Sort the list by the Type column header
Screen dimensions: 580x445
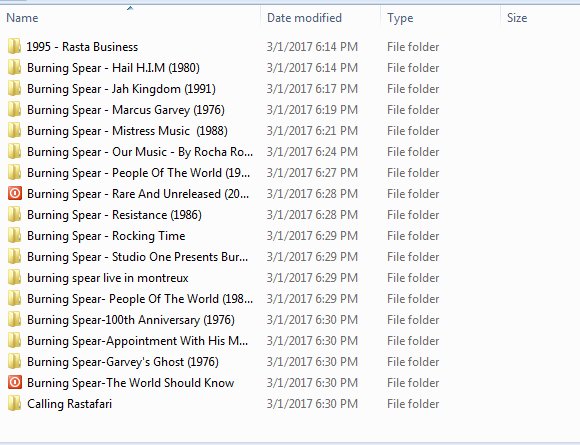tap(400, 18)
